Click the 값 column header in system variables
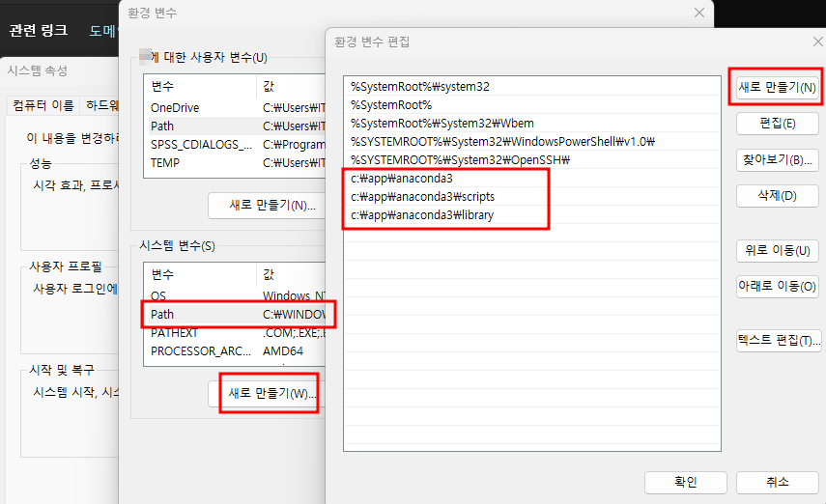Screen dimensions: 826x504 tap(292, 274)
